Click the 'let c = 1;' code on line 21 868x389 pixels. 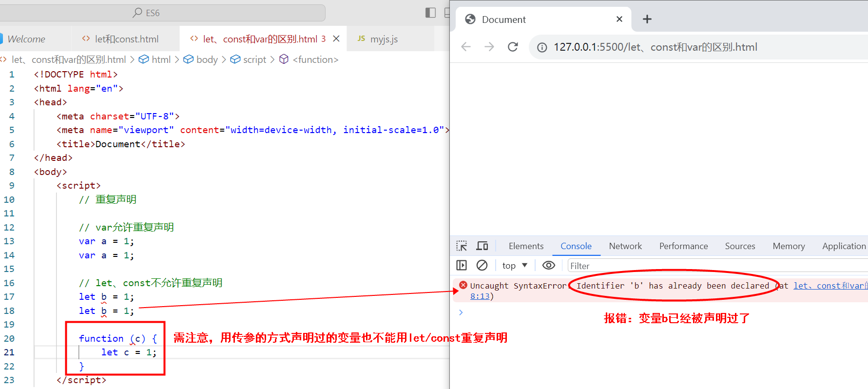coord(129,352)
